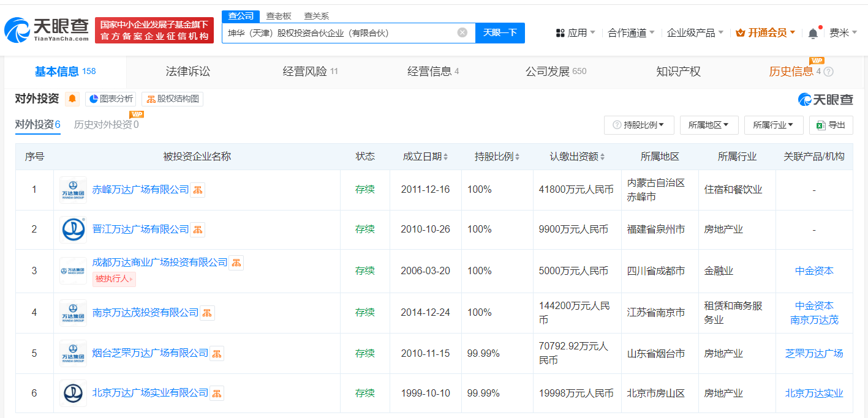The height and width of the screenshot is (418, 868).
Task: Open the notification bell icon
Action: [813, 33]
